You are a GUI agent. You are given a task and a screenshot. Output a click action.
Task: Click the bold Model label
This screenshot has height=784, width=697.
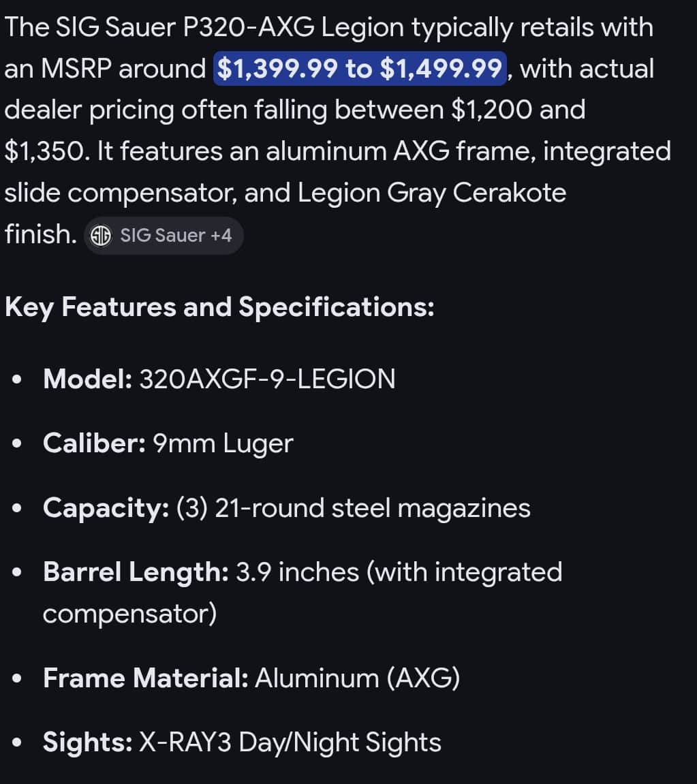point(87,379)
